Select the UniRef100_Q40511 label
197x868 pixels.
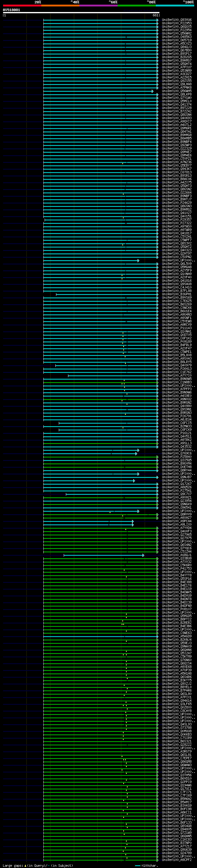(177, 436)
